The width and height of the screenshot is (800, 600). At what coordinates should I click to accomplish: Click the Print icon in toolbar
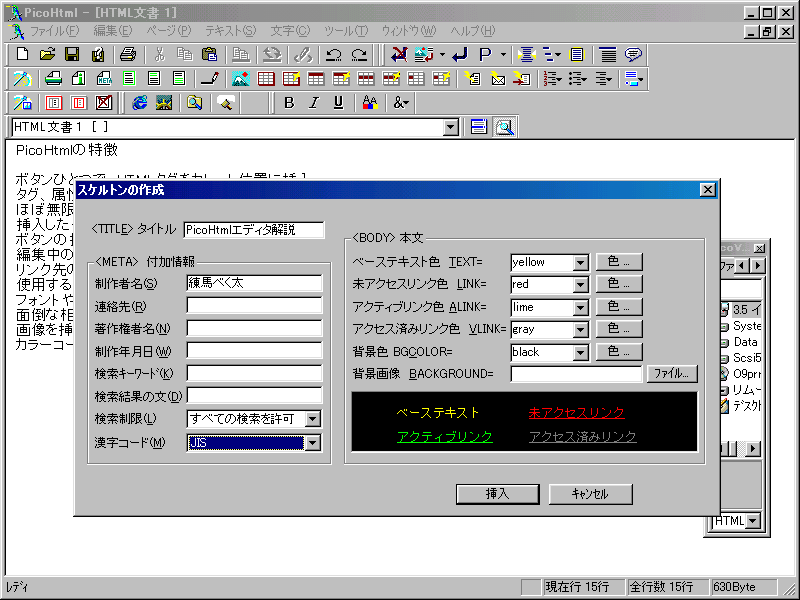point(128,54)
